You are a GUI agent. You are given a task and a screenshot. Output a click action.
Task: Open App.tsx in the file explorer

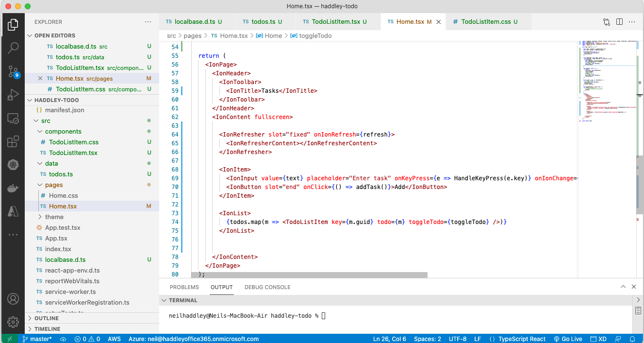56,238
